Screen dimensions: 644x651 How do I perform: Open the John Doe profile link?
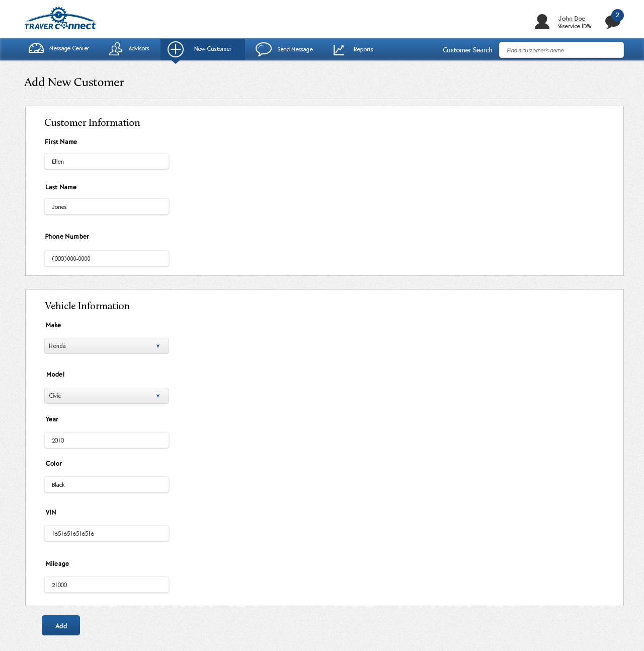[x=572, y=19]
